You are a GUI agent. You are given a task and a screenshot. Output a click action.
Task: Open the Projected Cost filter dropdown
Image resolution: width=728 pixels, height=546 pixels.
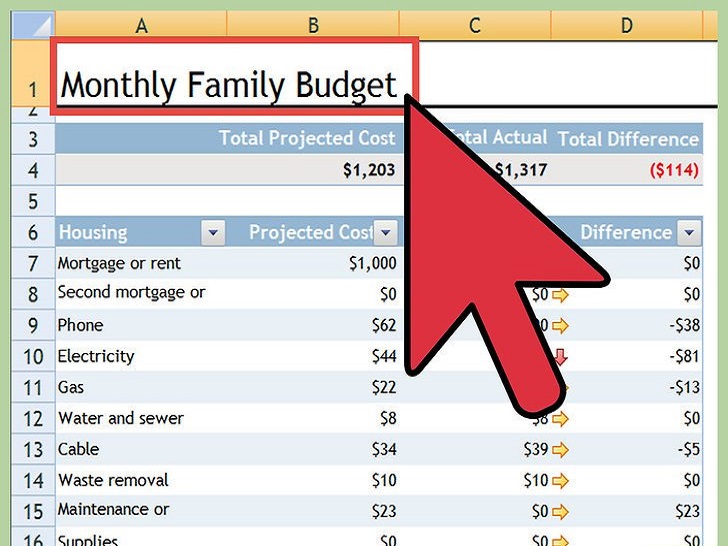[x=385, y=233]
